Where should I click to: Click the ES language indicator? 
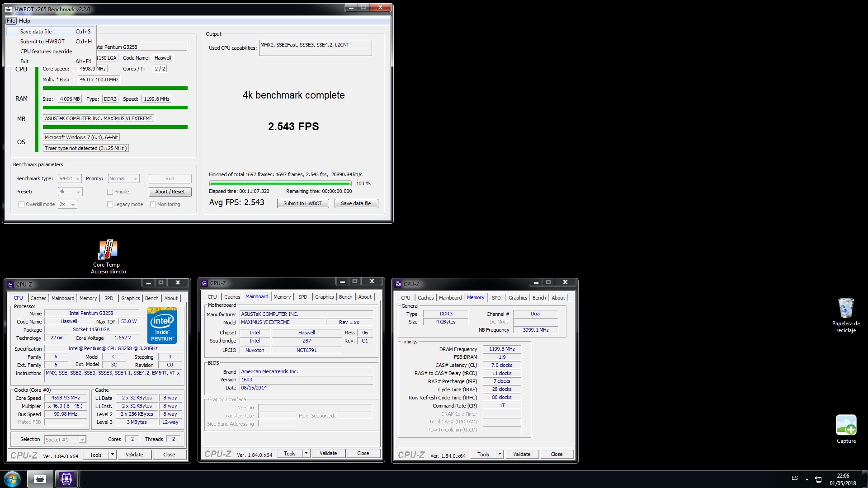[x=795, y=478]
